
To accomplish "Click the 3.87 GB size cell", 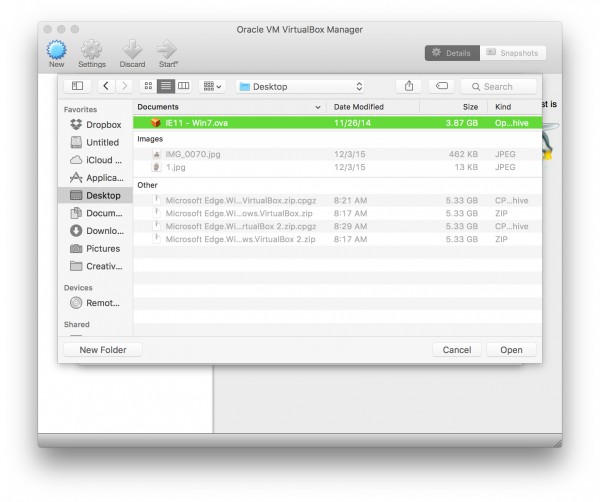I will [x=461, y=123].
